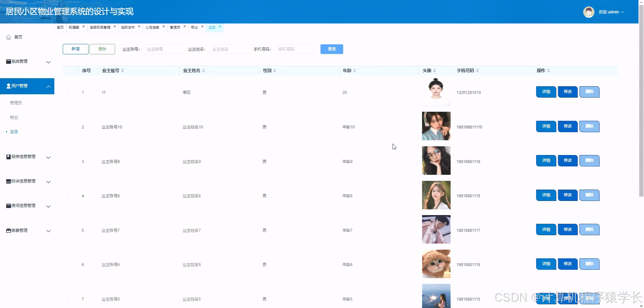The height and width of the screenshot is (308, 644).
Task: Switch to the 轮播图 tab
Action: point(73,27)
